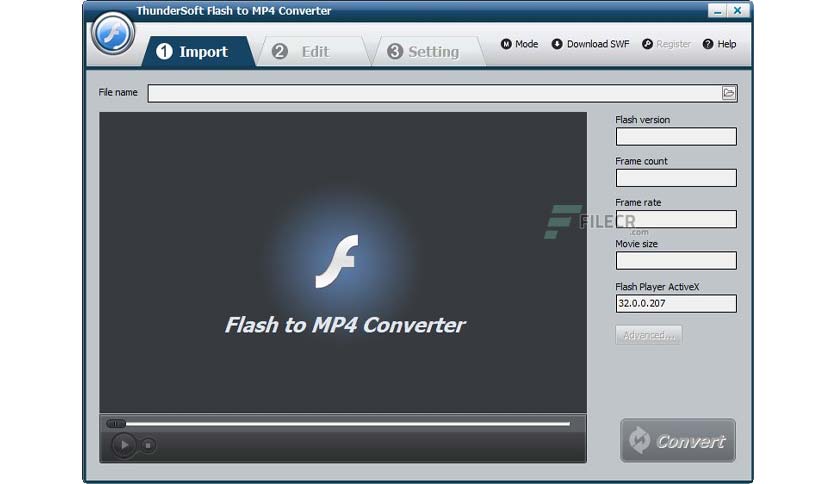Click the Flash preview area
This screenshot has width=836, height=484.
[x=343, y=262]
